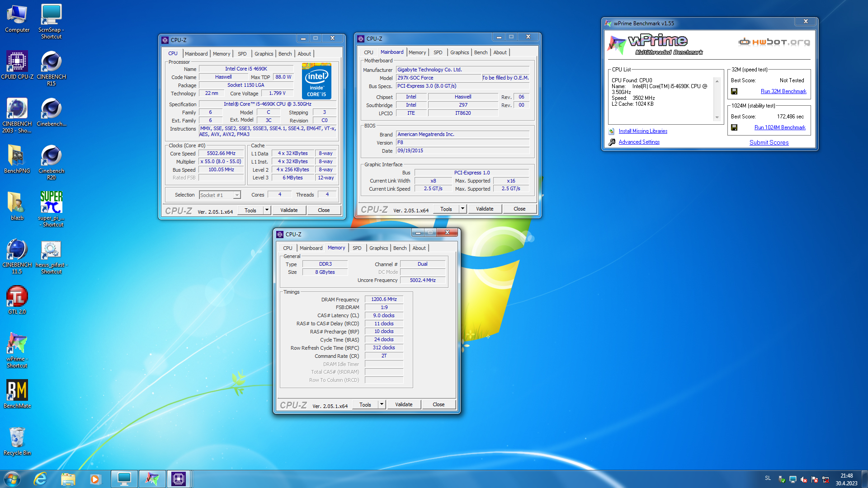Click the Core Voltage value 1.799 V
The image size is (868, 488).
coord(277,94)
